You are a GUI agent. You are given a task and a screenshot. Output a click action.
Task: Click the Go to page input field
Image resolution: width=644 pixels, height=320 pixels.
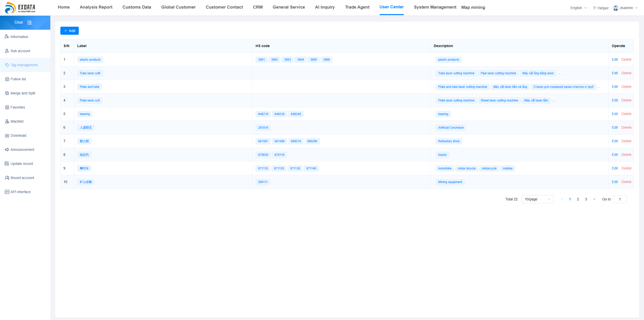tap(620, 199)
